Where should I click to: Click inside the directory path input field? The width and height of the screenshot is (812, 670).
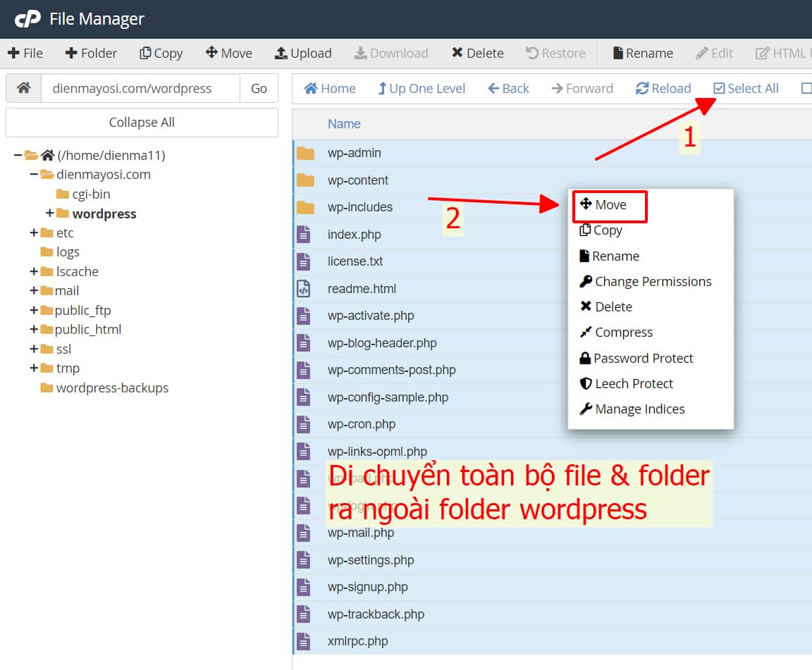pos(134,88)
